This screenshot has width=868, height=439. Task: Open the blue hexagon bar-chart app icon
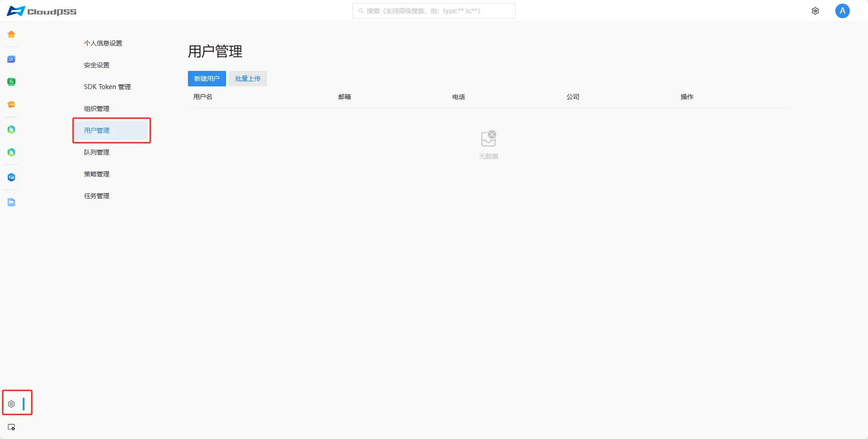(x=11, y=177)
